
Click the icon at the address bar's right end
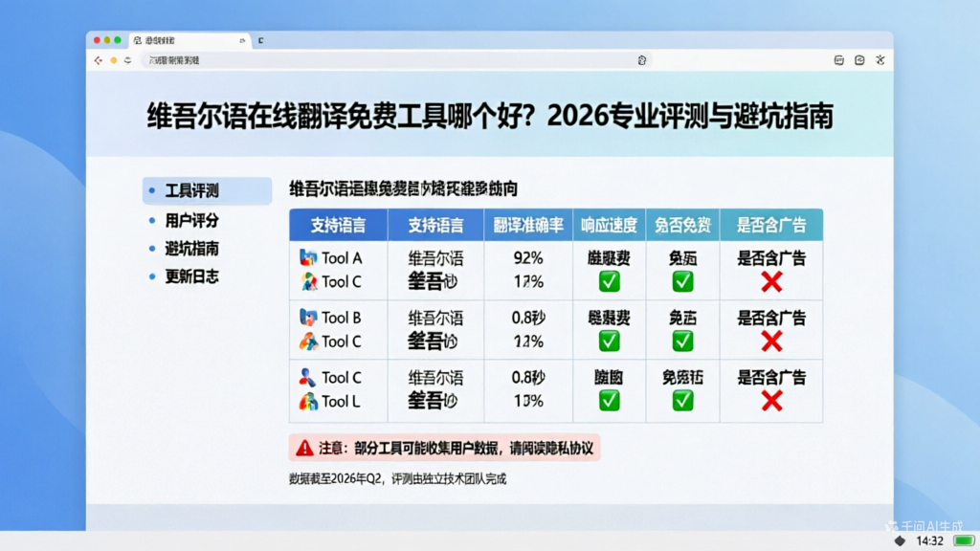click(642, 60)
